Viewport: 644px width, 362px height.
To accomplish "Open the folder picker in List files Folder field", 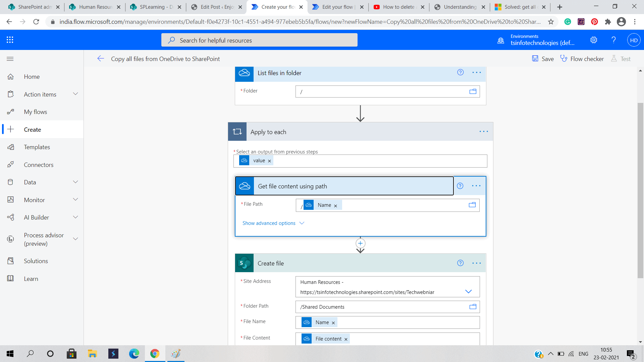I will [473, 91].
